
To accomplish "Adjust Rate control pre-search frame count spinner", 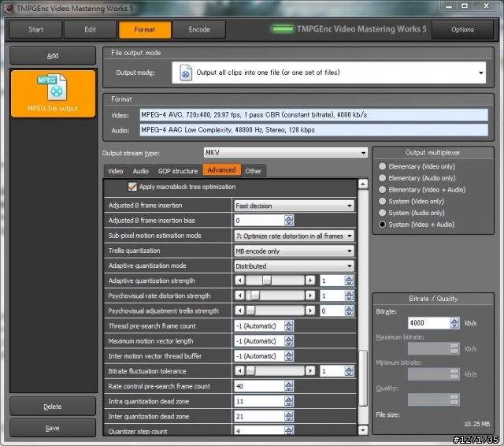I will (289, 386).
